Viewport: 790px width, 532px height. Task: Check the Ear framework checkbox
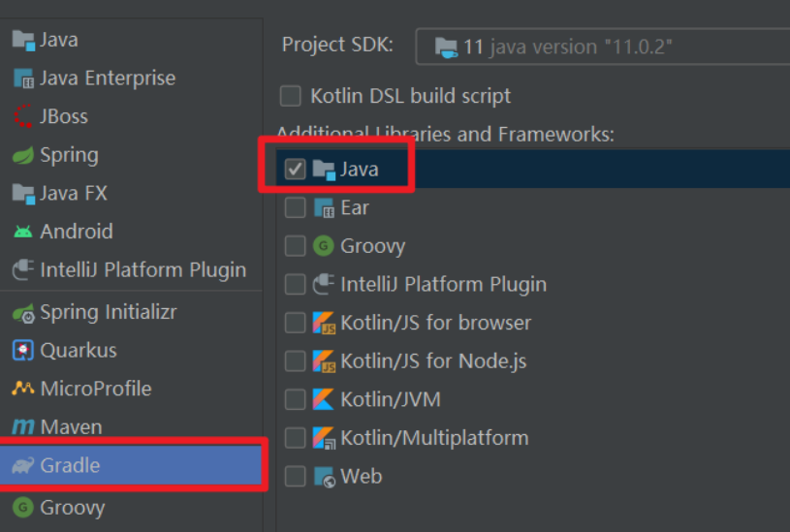tap(295, 207)
